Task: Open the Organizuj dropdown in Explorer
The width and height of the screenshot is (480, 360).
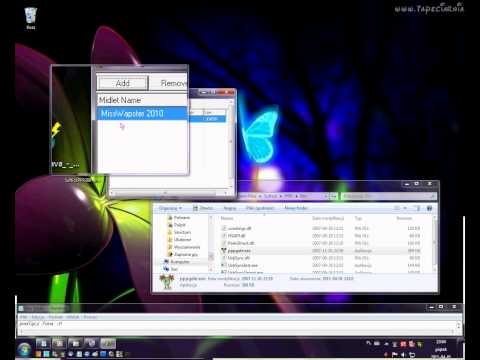Action: (x=170, y=208)
